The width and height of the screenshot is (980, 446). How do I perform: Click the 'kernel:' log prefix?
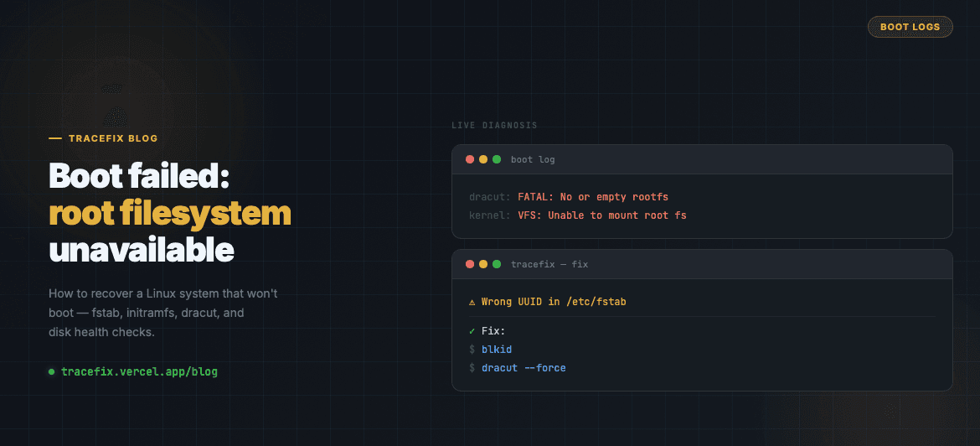490,215
